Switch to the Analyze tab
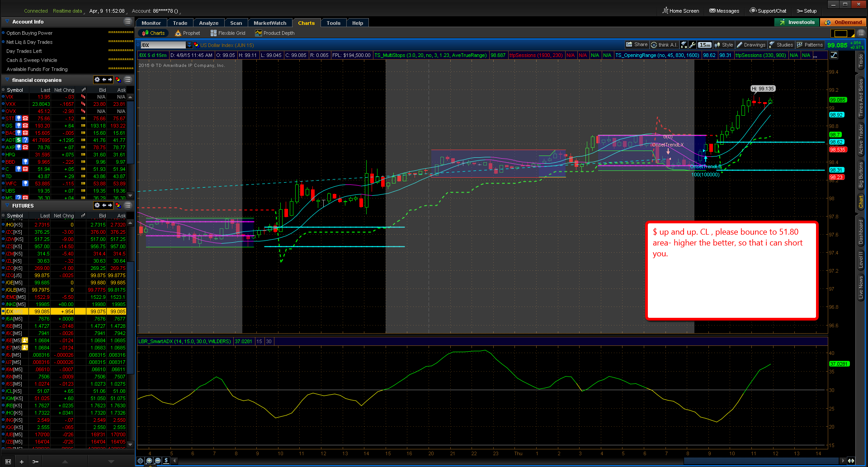The image size is (868, 467). 209,23
